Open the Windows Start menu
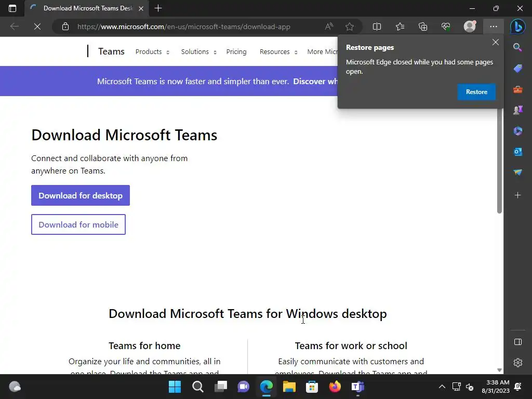The width and height of the screenshot is (532, 399). pyautogui.click(x=175, y=387)
